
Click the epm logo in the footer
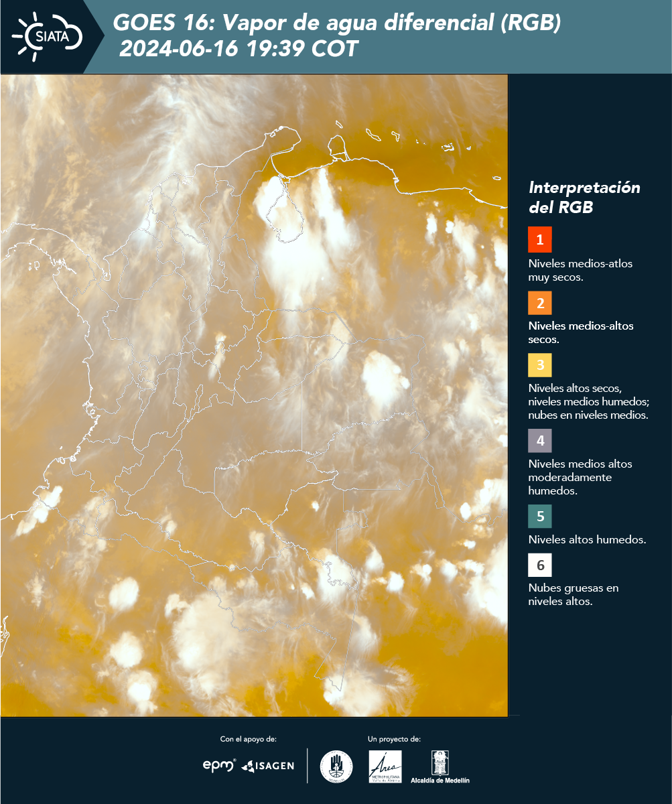(220, 765)
